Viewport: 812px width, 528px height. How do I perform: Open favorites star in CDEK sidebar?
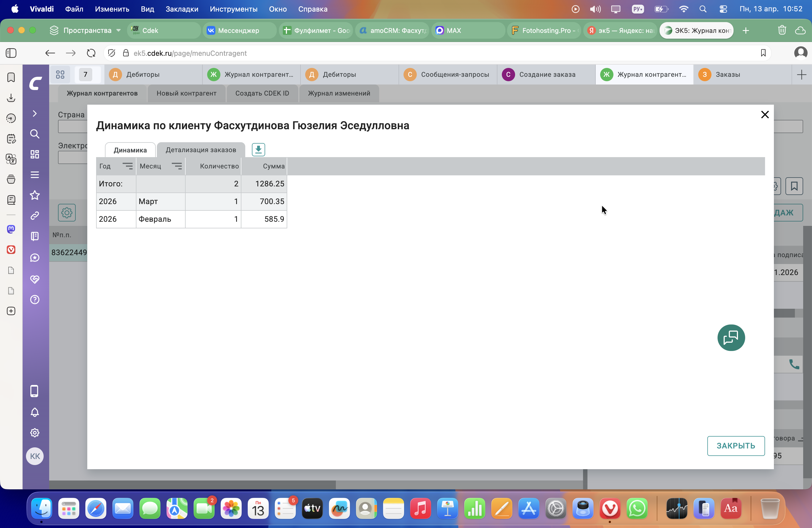[35, 196]
